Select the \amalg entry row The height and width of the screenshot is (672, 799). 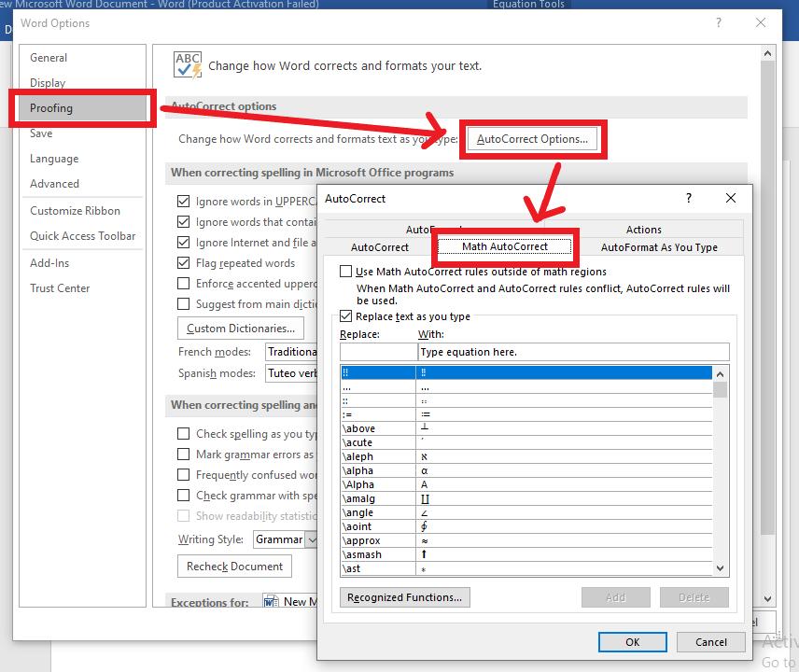pyautogui.click(x=526, y=498)
